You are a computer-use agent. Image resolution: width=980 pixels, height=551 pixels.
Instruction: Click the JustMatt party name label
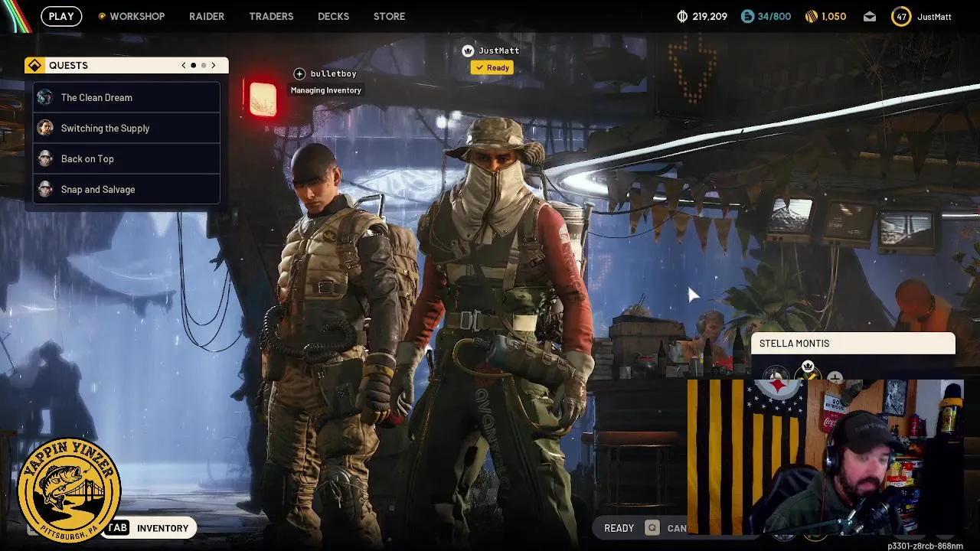click(498, 51)
